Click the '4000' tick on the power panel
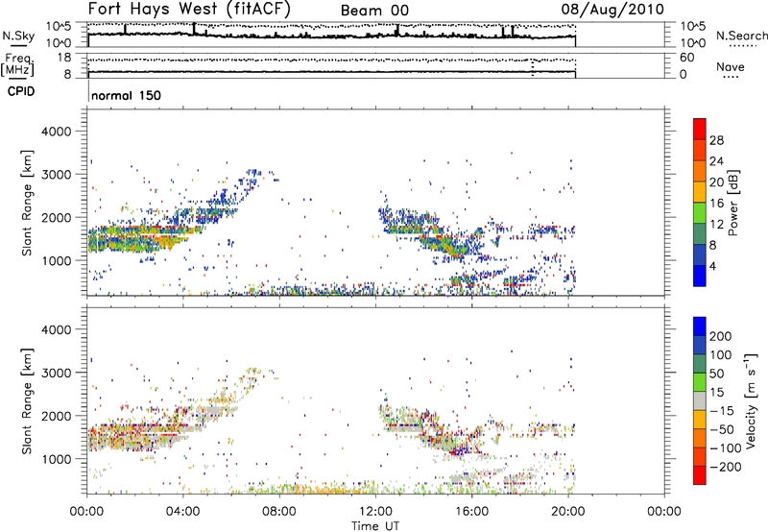The width and height of the screenshot is (768, 532). point(57,132)
